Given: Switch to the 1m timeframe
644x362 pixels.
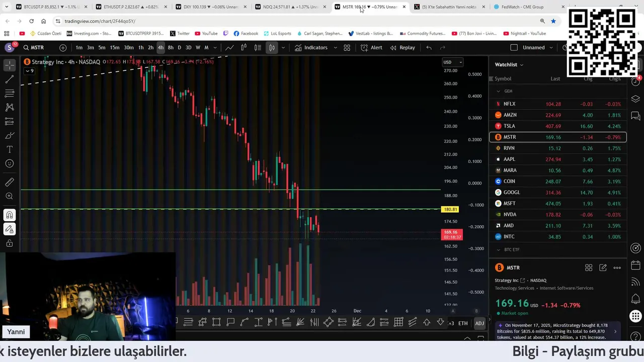Looking at the screenshot, I should click(79, 48).
